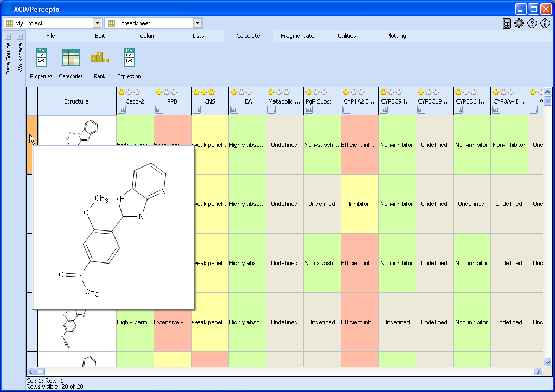Viewport: 555px width, 392px height.
Task: Select first row 'Non-substr...' PgP cell
Action: [x=322, y=145]
